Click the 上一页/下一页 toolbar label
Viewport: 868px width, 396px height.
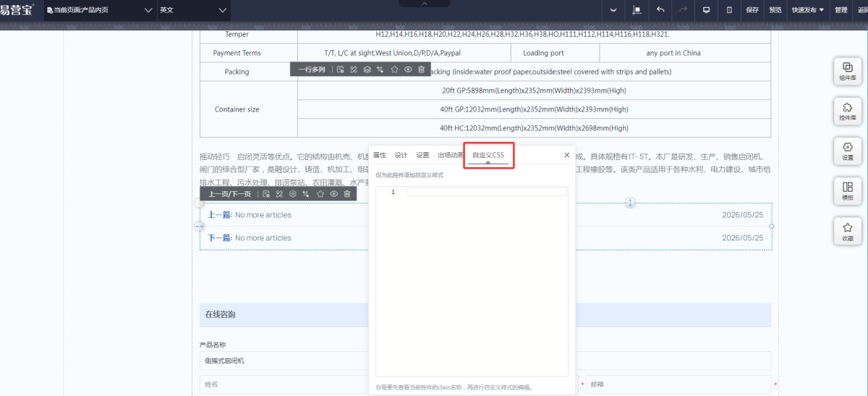click(x=229, y=194)
